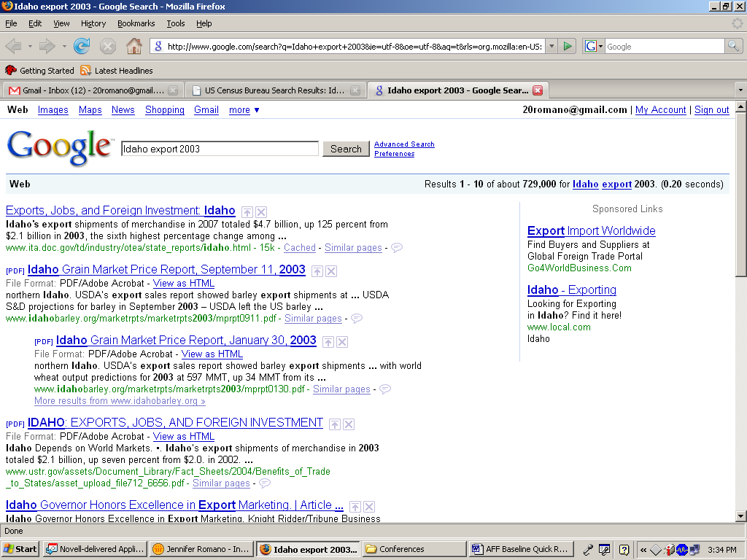The width and height of the screenshot is (747, 560).
Task: Close the Gmail Inbox tab
Action: coord(174,90)
